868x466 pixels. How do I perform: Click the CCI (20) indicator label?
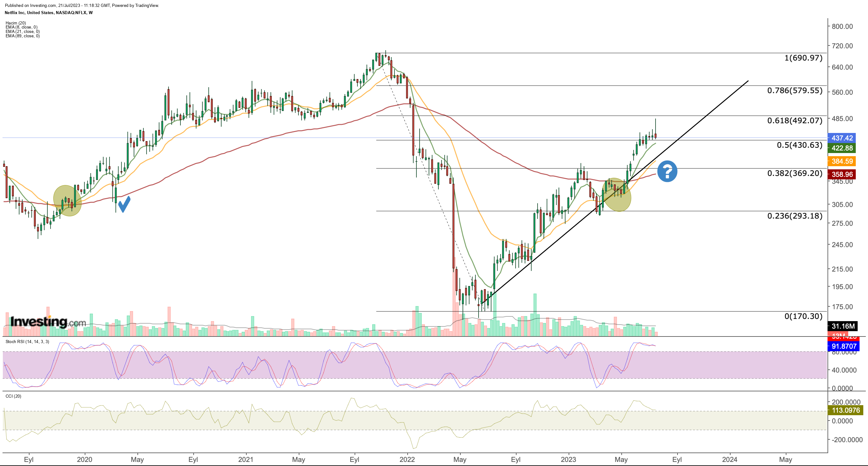(13, 396)
